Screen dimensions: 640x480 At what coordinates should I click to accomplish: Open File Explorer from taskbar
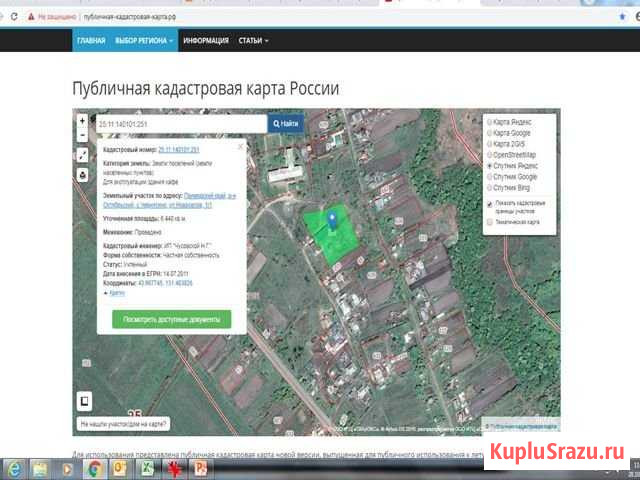tap(40, 470)
